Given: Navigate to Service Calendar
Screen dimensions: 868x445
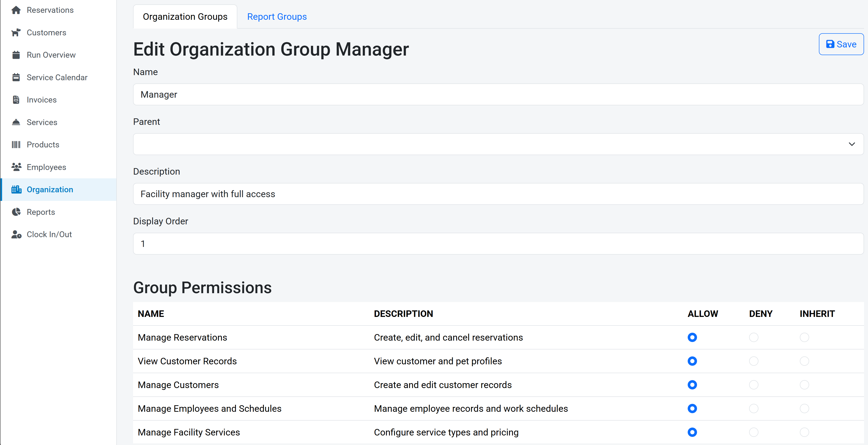Looking at the screenshot, I should pos(59,77).
